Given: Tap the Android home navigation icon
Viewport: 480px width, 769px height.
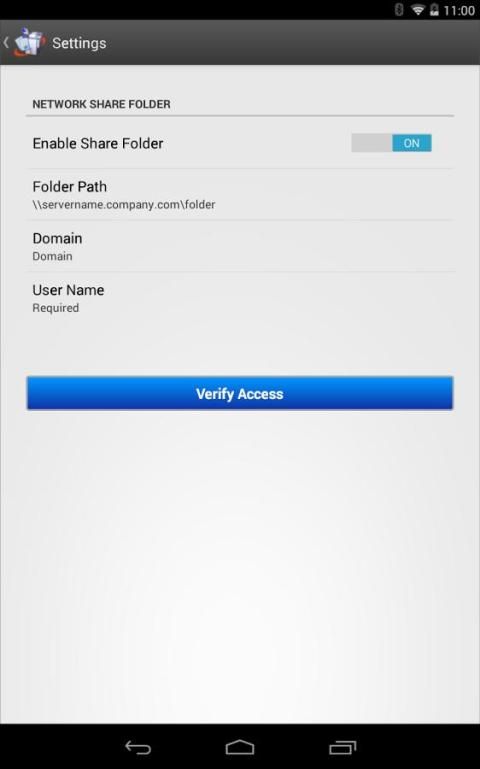Looking at the screenshot, I should click(240, 747).
